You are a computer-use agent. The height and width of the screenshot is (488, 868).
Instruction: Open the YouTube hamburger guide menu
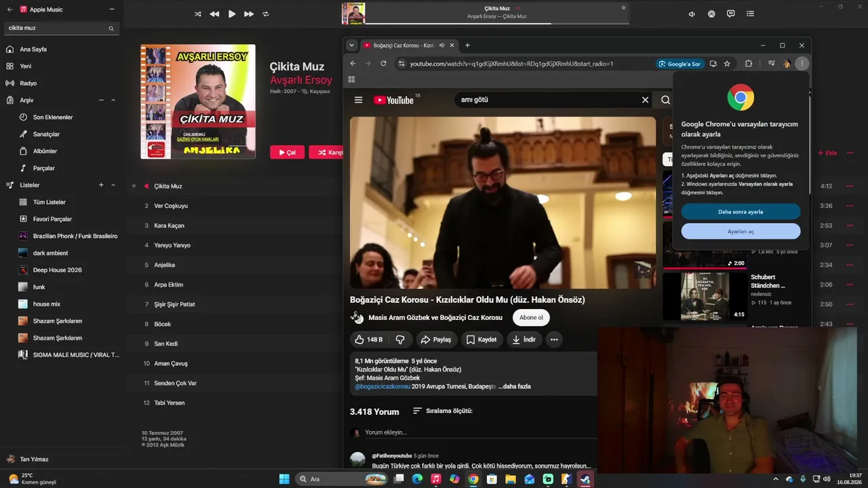pos(358,100)
